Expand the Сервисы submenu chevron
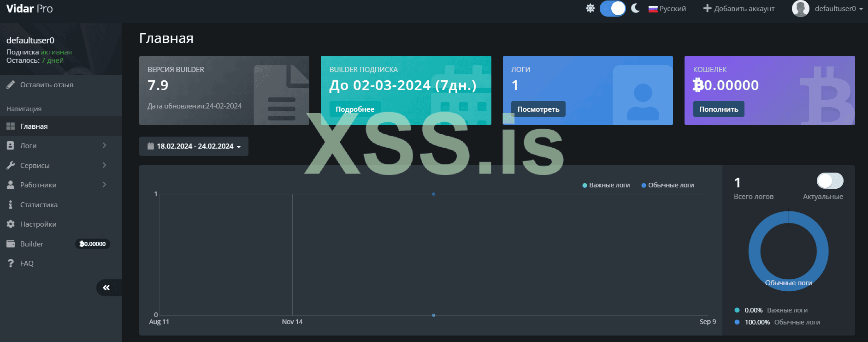 (x=105, y=165)
